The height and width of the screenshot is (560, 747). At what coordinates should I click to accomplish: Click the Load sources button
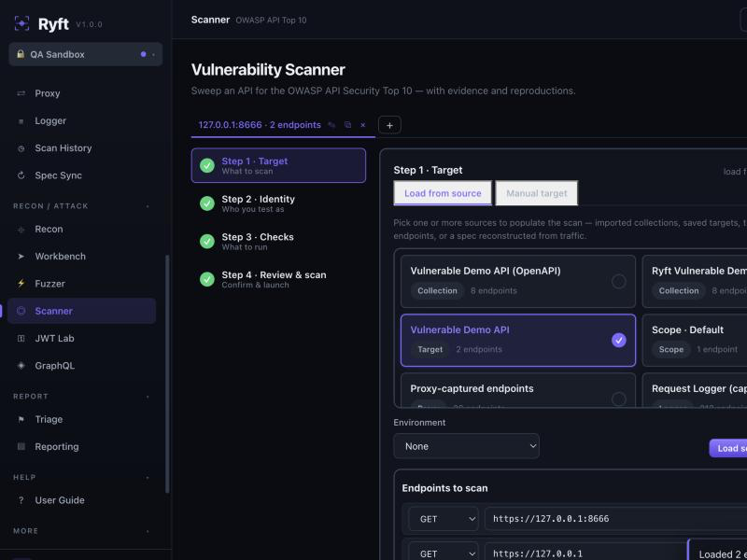coord(728,448)
